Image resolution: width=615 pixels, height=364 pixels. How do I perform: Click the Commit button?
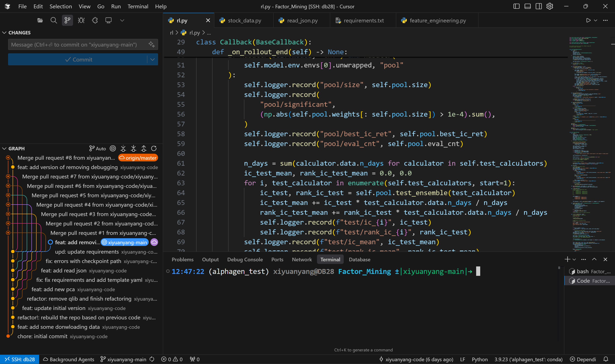coord(78,59)
